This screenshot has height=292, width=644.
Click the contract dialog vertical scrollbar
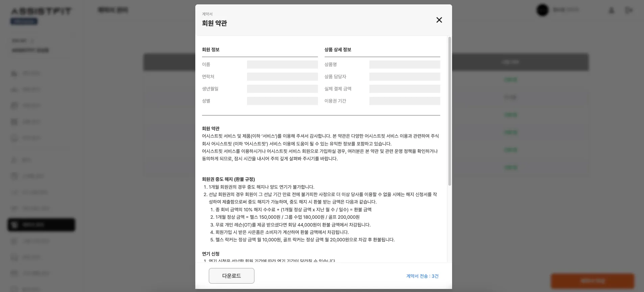tap(449, 111)
